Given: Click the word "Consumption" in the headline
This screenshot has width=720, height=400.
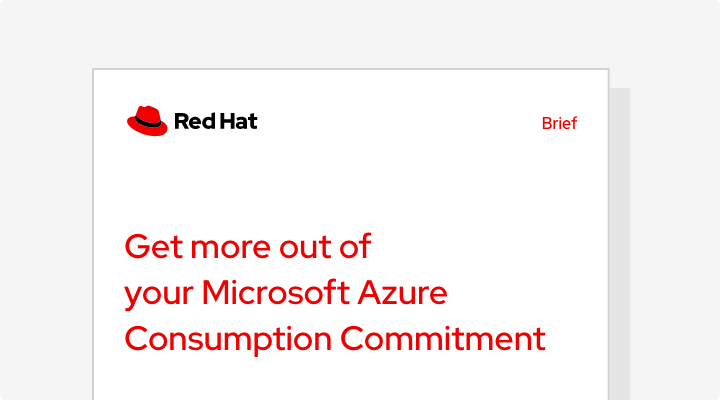Looking at the screenshot, I should (226, 339).
